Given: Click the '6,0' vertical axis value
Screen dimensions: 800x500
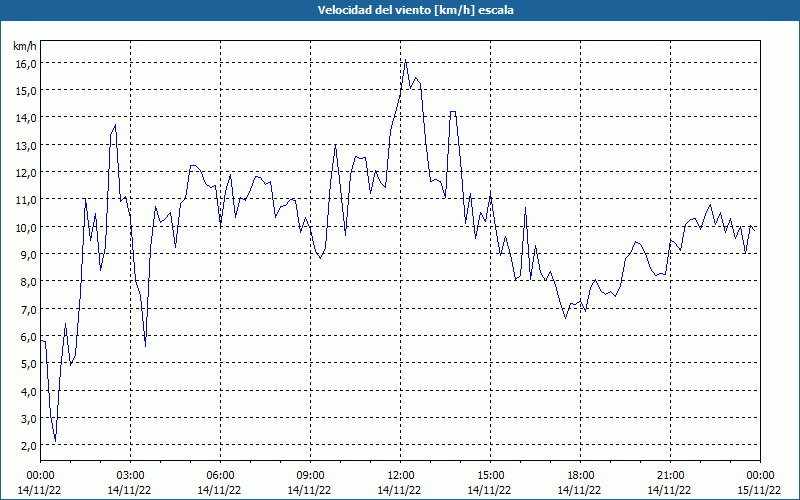Looking at the screenshot, I should [28, 336].
